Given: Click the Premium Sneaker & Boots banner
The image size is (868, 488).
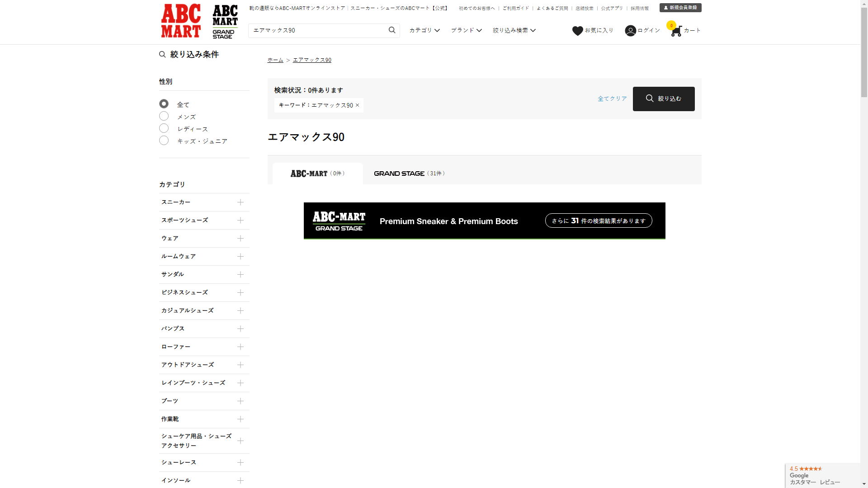Looking at the screenshot, I should (484, 221).
